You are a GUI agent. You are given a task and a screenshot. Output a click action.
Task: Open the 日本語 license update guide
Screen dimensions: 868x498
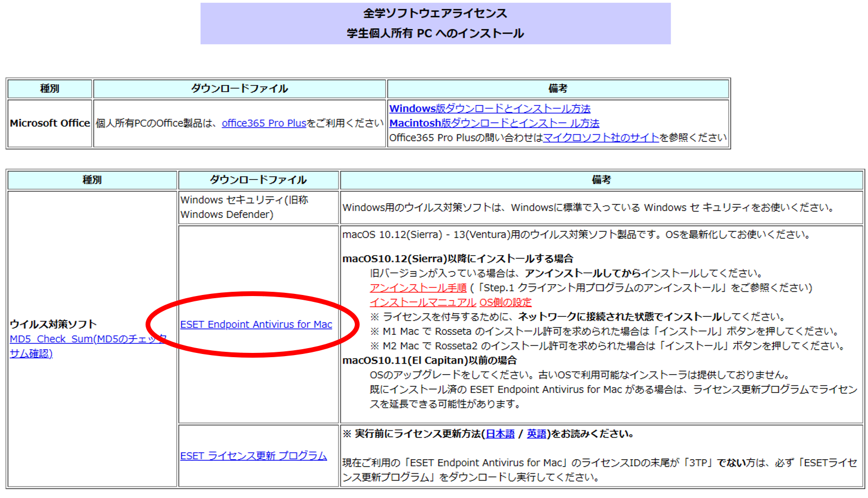coord(500,434)
